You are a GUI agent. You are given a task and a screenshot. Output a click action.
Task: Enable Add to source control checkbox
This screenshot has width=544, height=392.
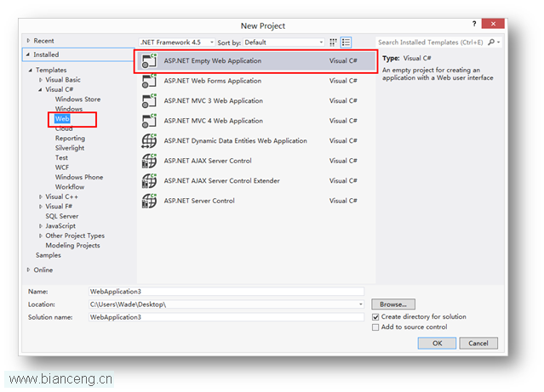pyautogui.click(x=375, y=327)
